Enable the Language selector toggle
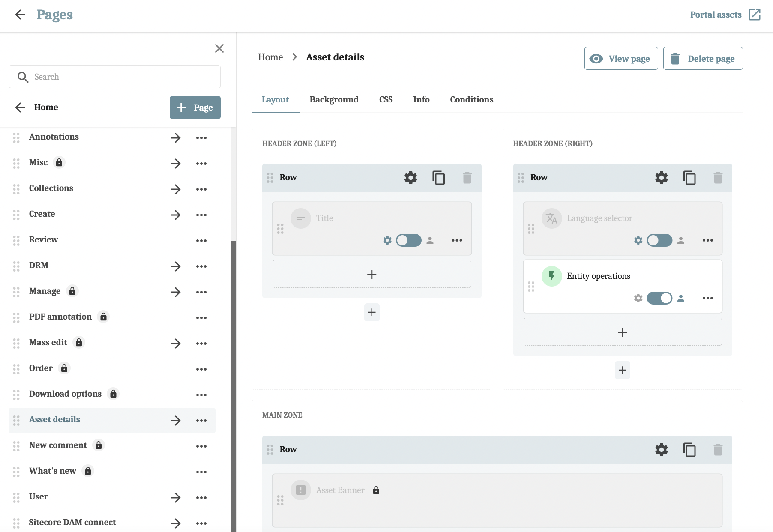The width and height of the screenshot is (773, 532). coord(659,240)
